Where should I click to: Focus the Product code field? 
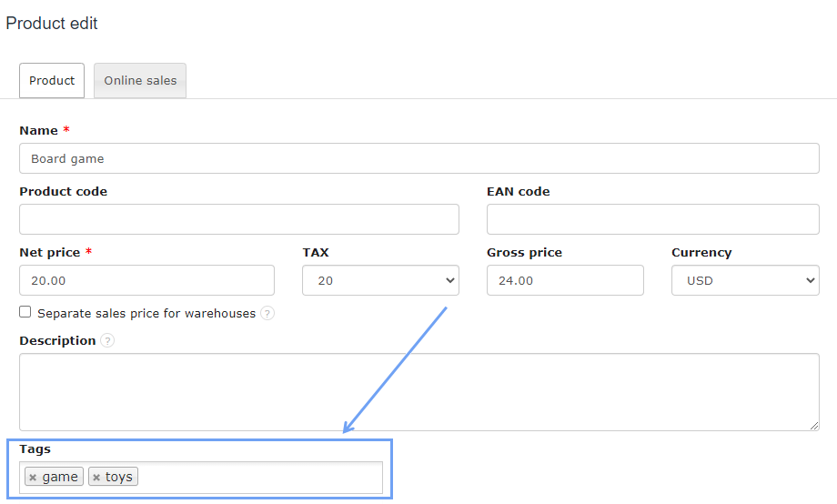[238, 219]
